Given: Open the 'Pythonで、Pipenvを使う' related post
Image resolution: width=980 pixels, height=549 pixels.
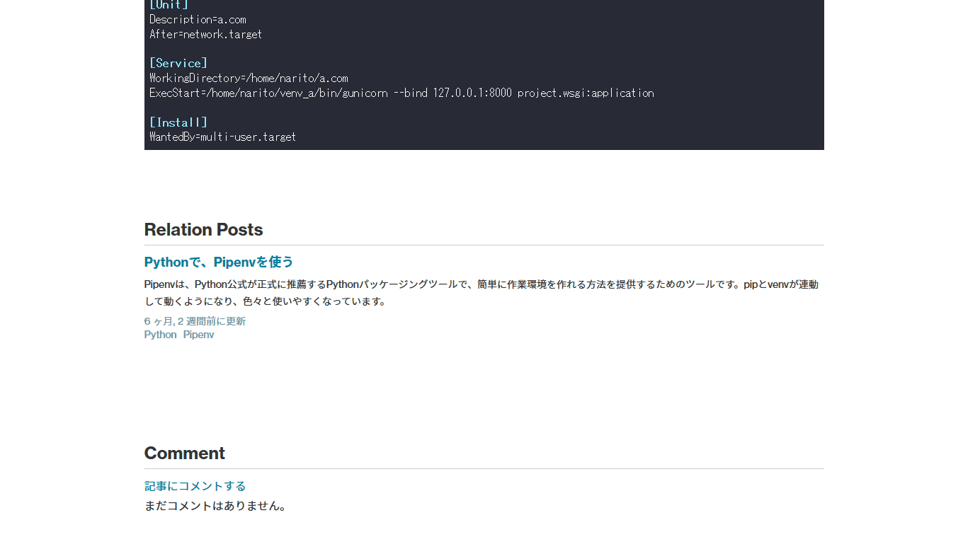Looking at the screenshot, I should (x=219, y=262).
